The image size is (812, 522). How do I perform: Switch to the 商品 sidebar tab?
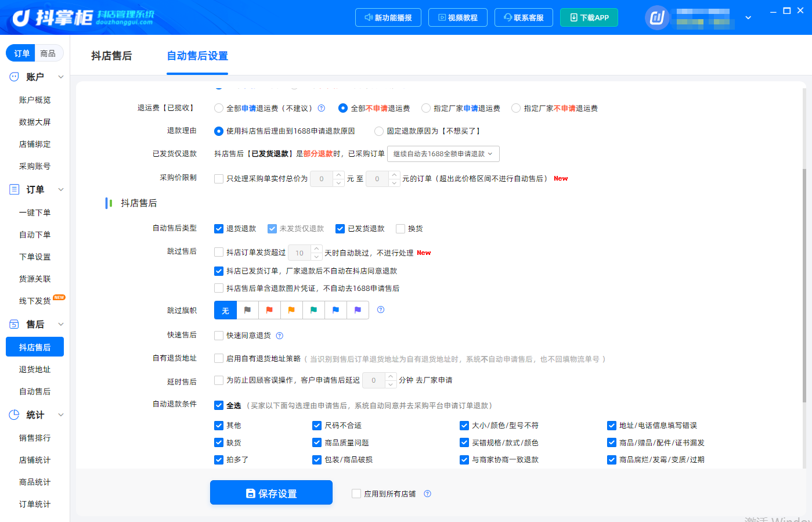48,53
